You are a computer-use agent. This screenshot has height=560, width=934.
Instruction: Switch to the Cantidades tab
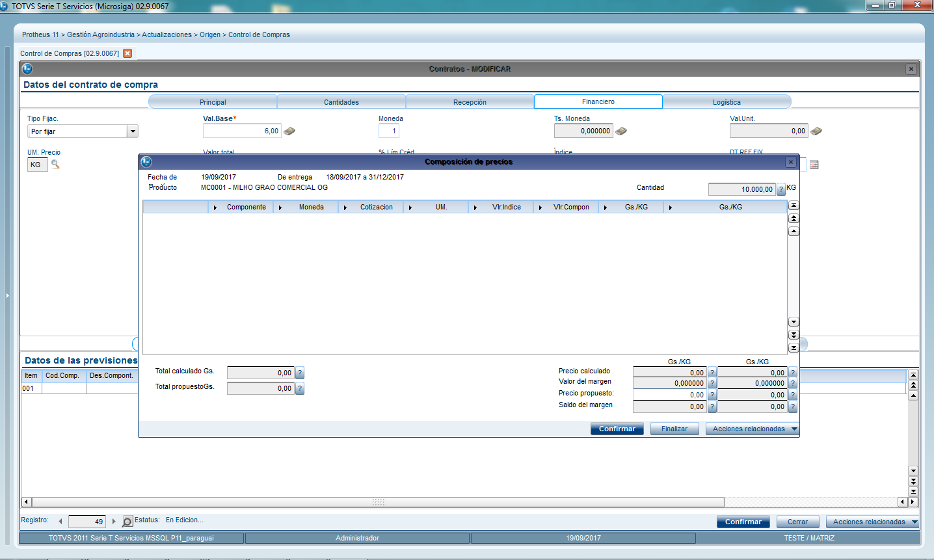pos(341,102)
